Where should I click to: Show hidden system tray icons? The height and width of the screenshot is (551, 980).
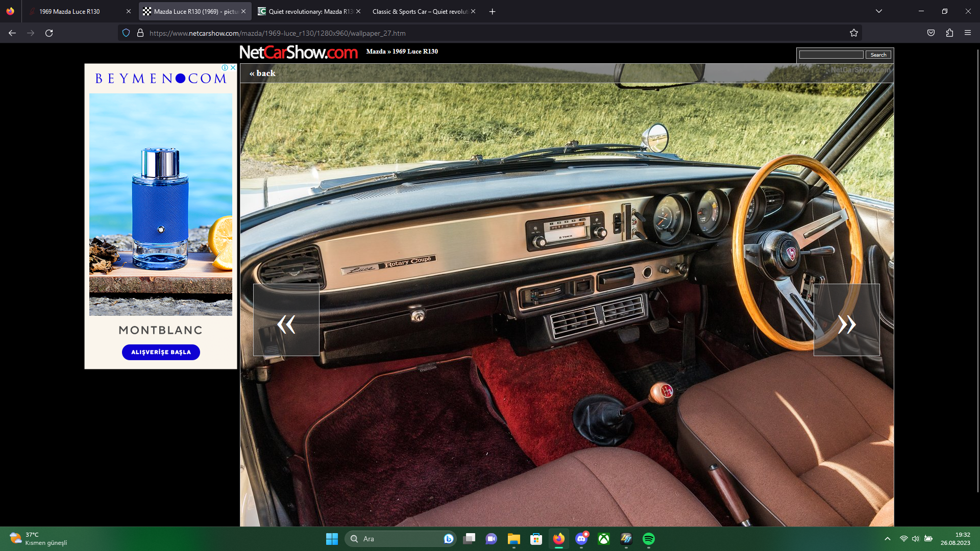[x=888, y=539]
